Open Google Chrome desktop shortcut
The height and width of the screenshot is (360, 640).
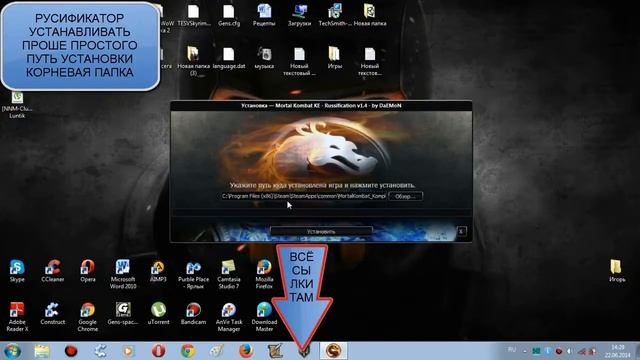[x=88, y=317]
